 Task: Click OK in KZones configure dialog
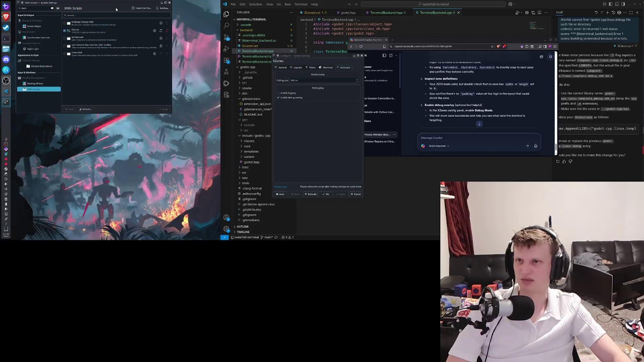pyautogui.click(x=326, y=194)
